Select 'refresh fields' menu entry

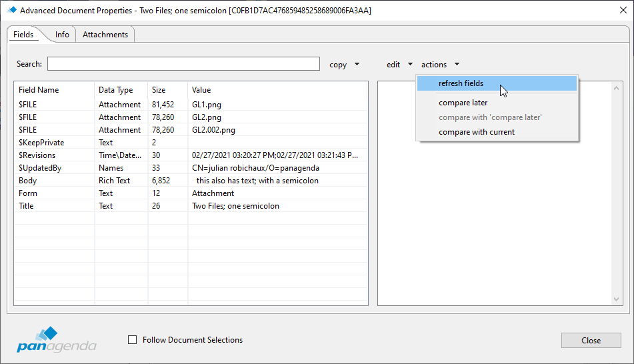pos(461,83)
